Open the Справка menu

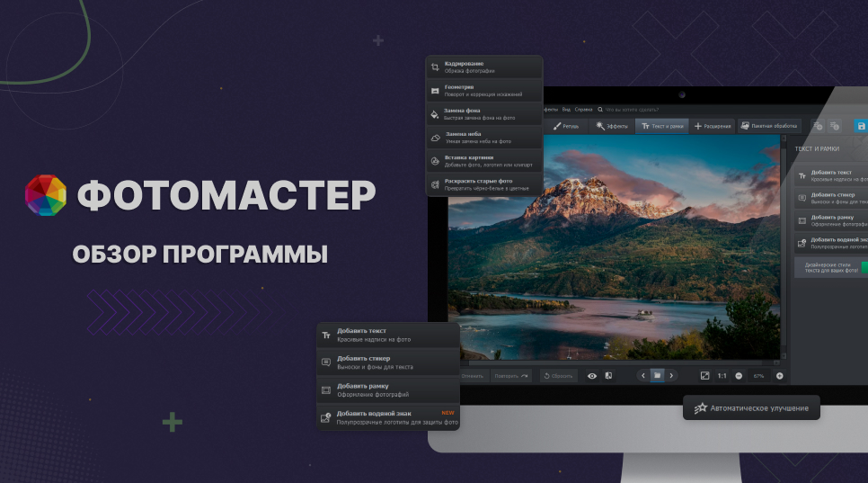click(x=583, y=109)
